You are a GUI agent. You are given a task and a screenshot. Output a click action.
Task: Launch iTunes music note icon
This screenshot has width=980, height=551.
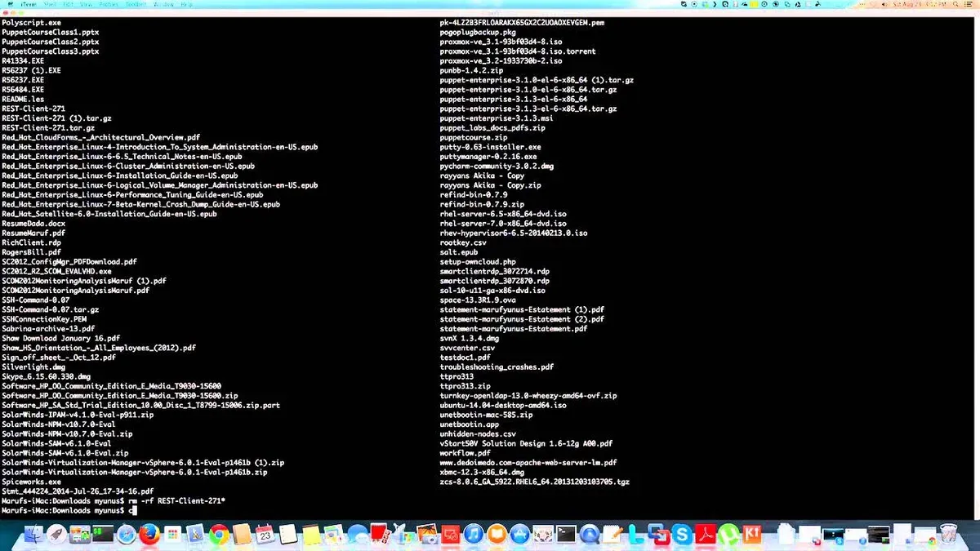473,535
